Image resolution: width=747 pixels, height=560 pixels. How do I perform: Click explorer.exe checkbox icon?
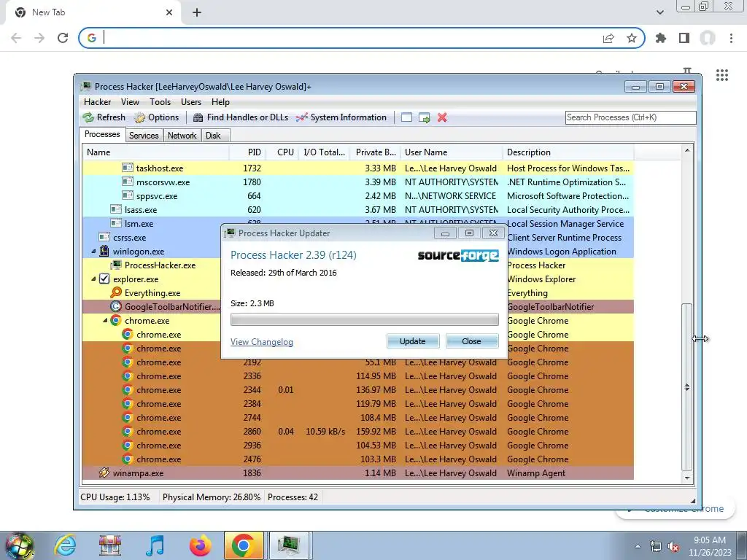[x=104, y=279]
